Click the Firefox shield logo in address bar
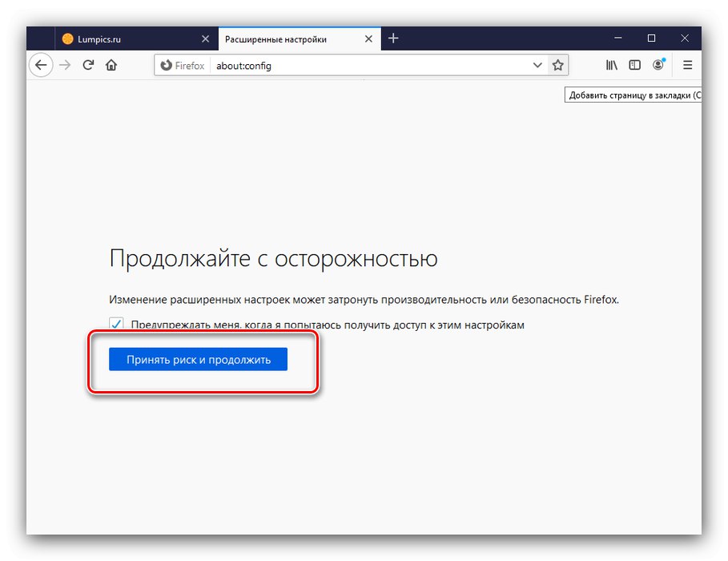 point(165,65)
